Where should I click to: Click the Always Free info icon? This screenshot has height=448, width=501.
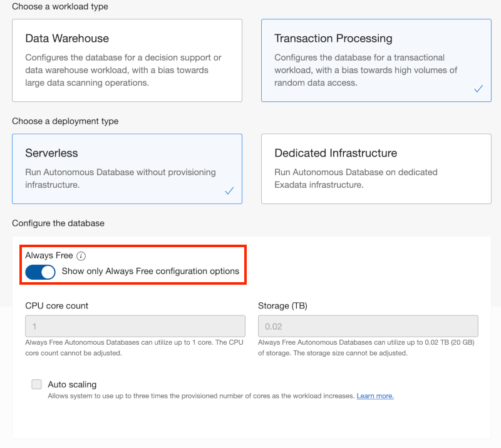tap(81, 256)
